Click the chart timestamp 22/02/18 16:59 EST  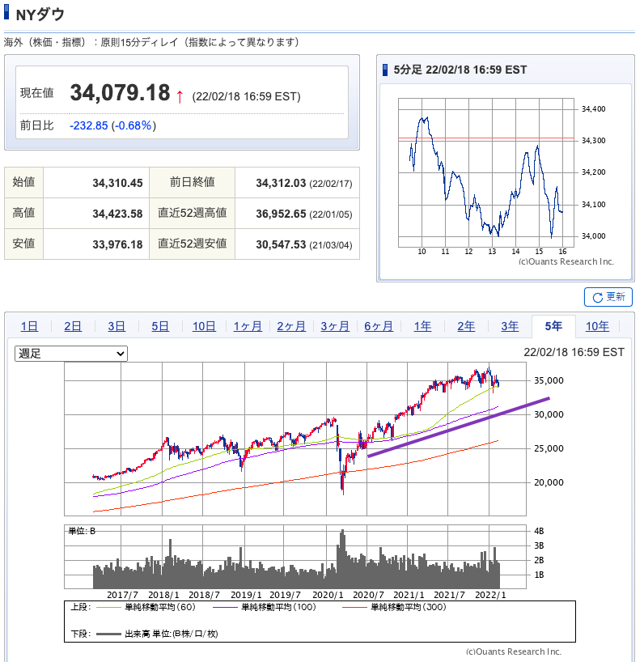(x=574, y=352)
